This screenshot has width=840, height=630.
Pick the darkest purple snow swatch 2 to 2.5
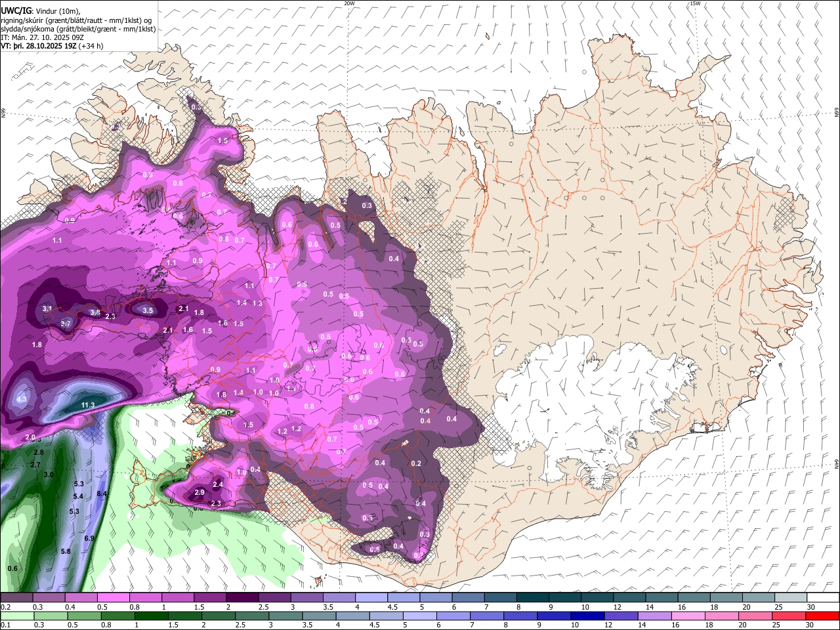tap(241, 598)
